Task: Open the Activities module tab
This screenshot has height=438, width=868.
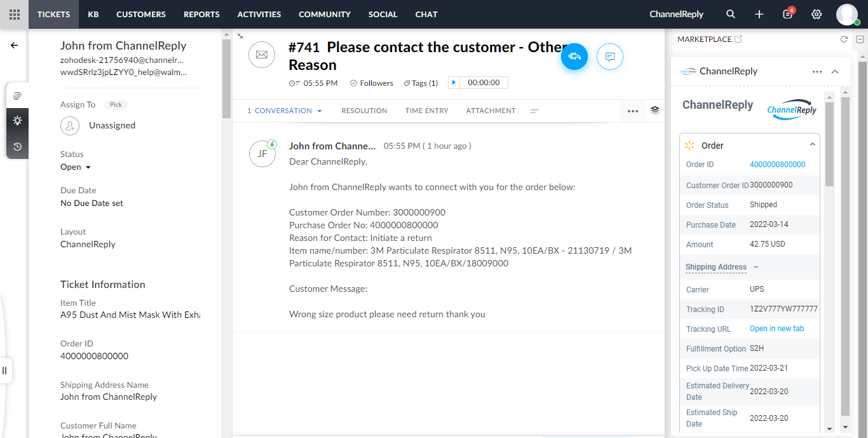Action: coord(259,14)
